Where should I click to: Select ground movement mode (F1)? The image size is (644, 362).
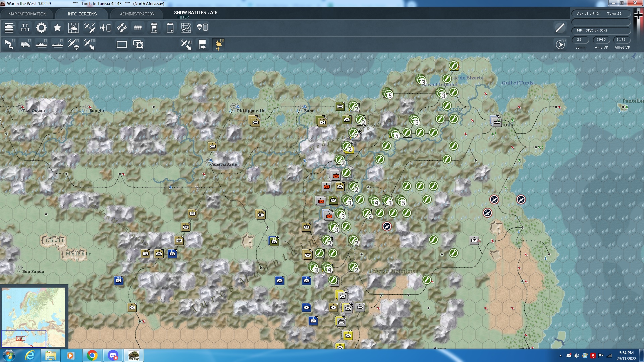pyautogui.click(x=9, y=44)
